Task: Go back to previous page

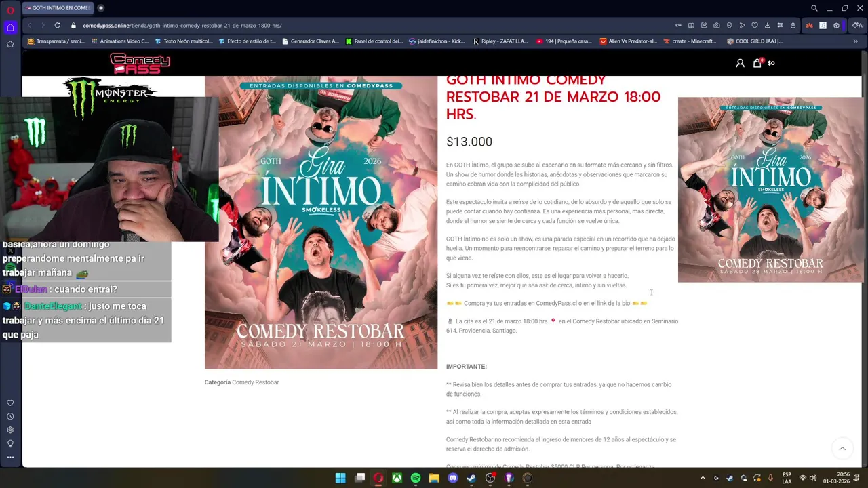Action: (29, 26)
